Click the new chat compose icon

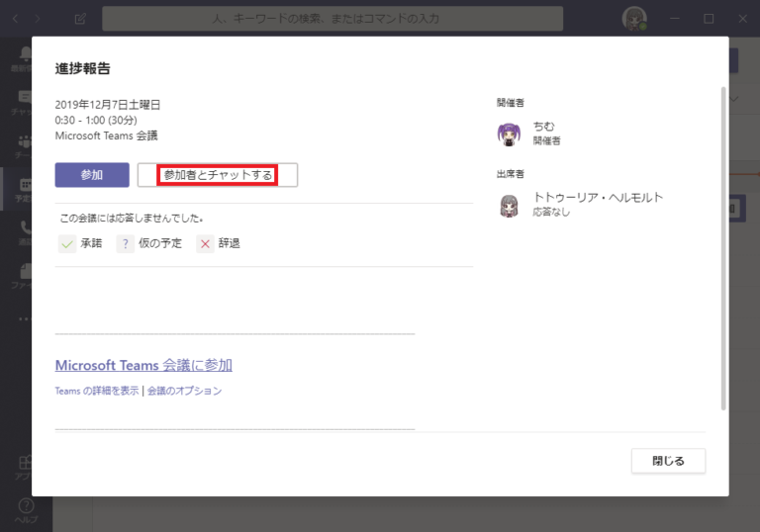[80, 19]
